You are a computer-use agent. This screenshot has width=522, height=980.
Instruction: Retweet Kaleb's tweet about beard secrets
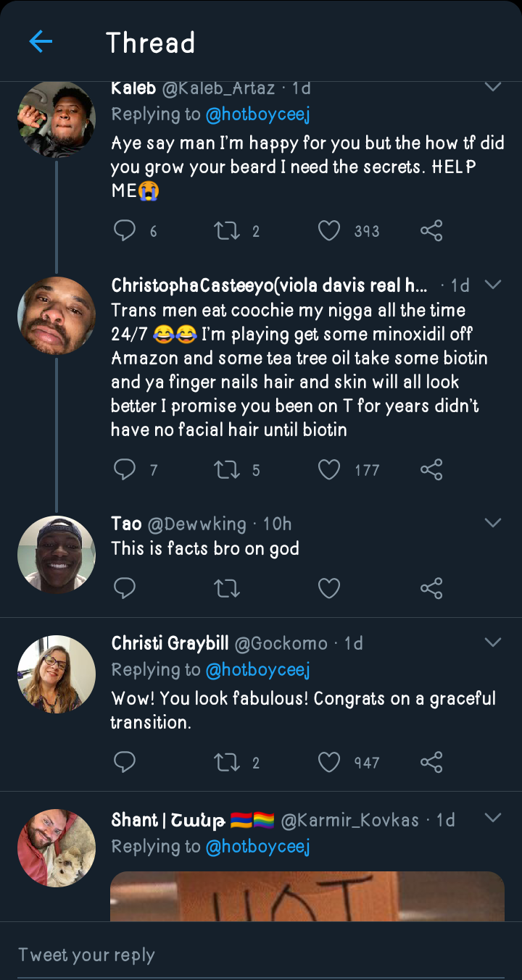point(227,231)
